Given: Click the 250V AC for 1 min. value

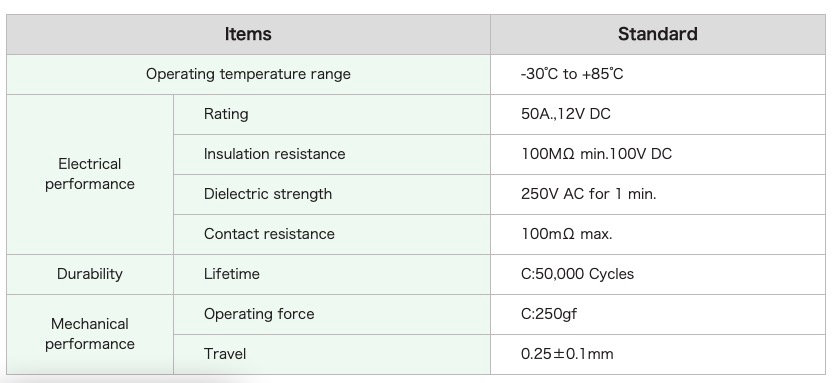Looking at the screenshot, I should click(x=589, y=194).
